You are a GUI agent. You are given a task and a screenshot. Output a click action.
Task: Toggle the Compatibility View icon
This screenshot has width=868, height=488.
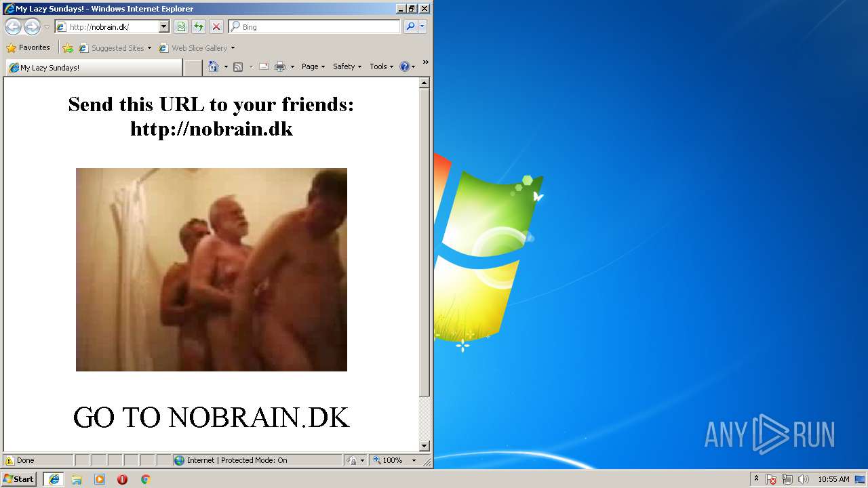tap(181, 27)
